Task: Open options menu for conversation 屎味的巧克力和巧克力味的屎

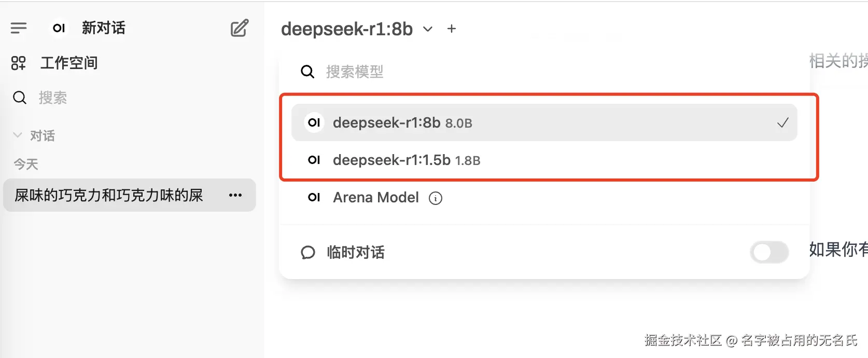Action: [x=236, y=195]
